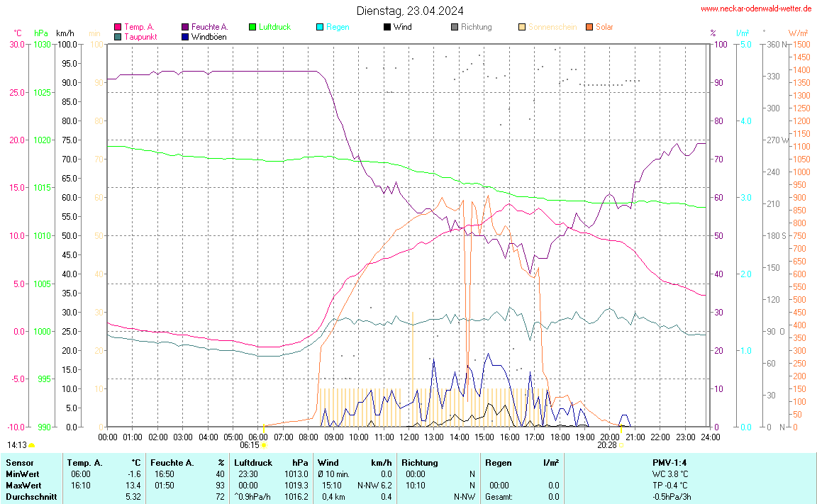Click the green Luftdruck legend square
The width and height of the screenshot is (817, 504).
[252, 27]
